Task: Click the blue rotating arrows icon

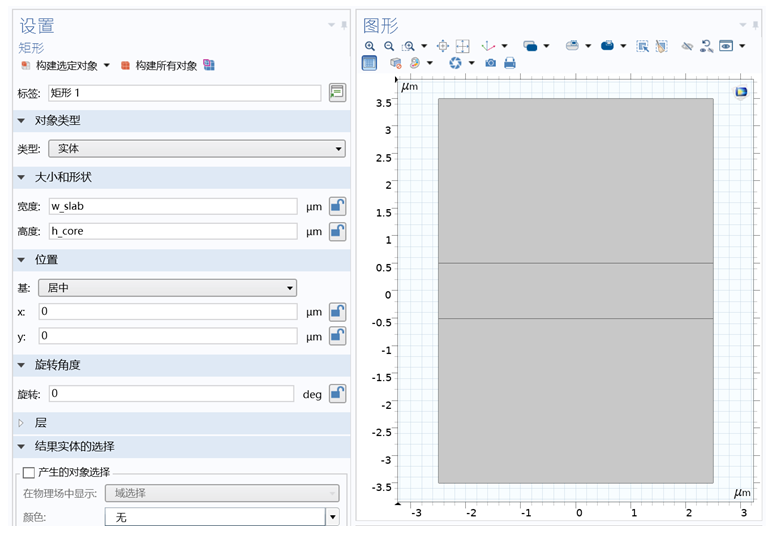Action: pyautogui.click(x=456, y=63)
